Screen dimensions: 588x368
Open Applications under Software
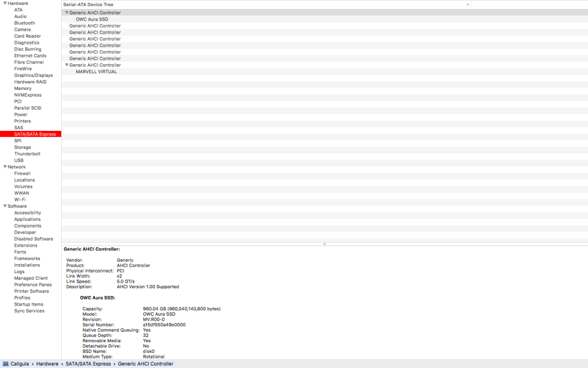click(27, 219)
